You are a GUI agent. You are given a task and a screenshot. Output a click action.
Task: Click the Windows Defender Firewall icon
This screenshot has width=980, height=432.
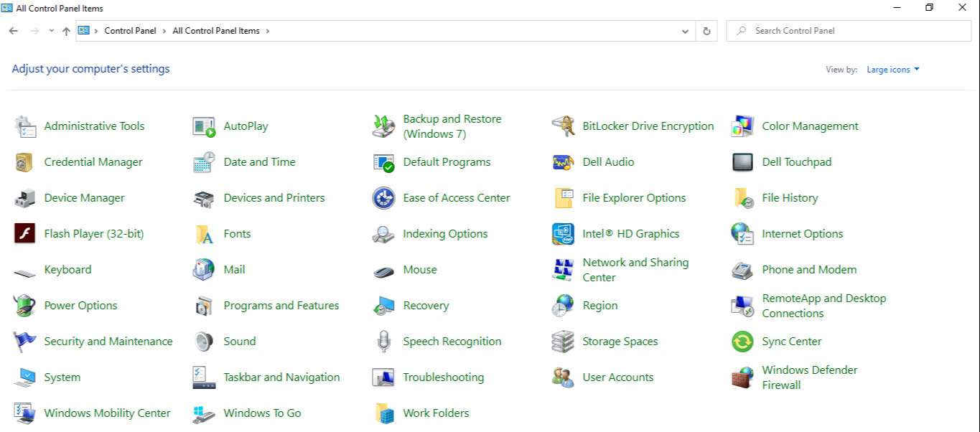point(742,377)
